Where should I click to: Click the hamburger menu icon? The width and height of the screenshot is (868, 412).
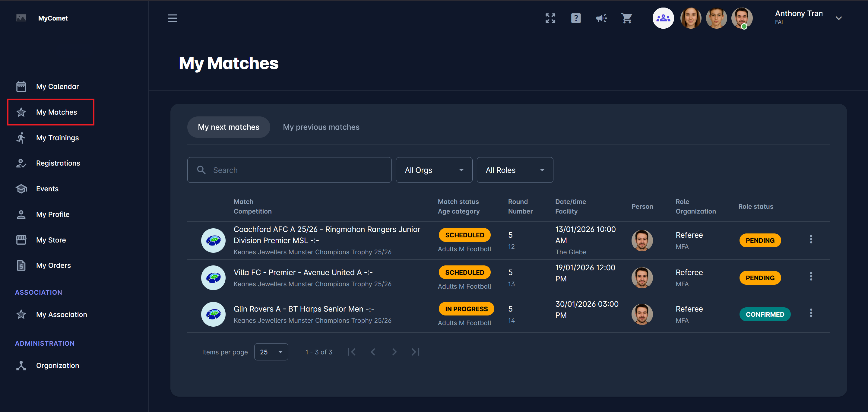coord(172,18)
